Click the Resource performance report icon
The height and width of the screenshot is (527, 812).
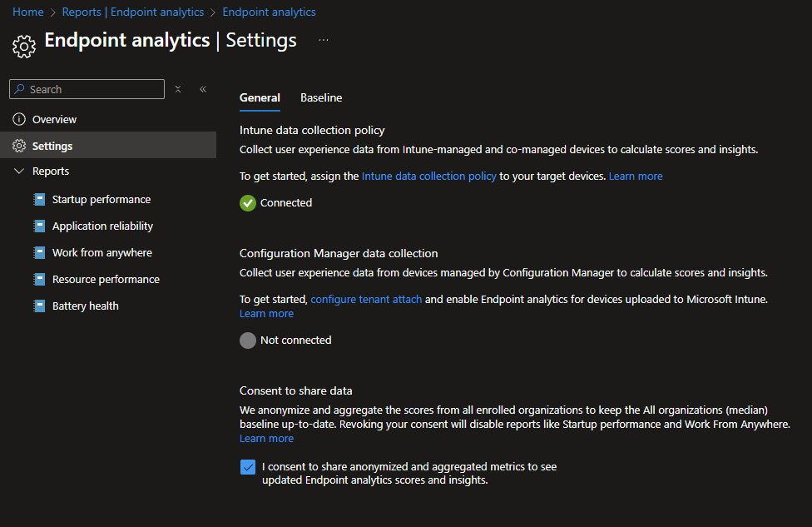[x=38, y=280]
